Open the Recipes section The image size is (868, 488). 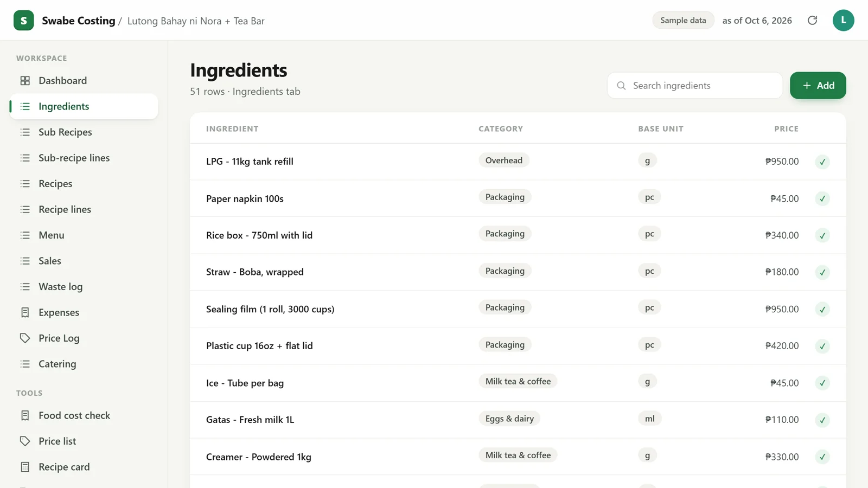84,184
